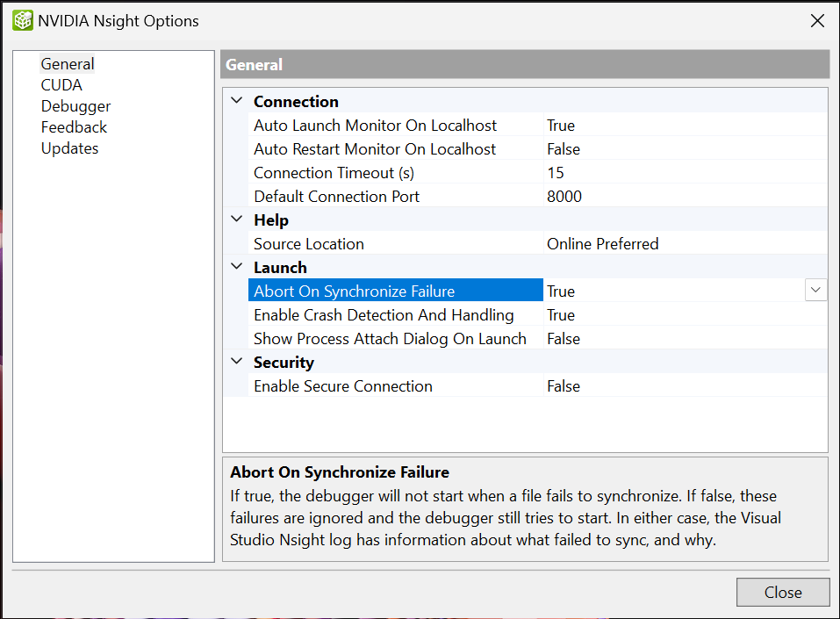Click the NVIDIA Nsight app icon in title bar
The height and width of the screenshot is (619, 840).
pyautogui.click(x=23, y=21)
